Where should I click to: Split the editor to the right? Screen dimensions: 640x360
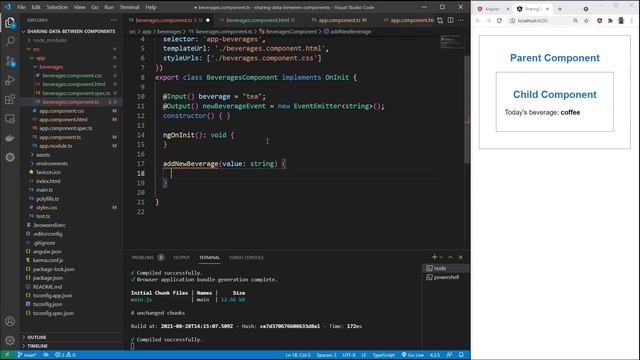tap(451, 20)
